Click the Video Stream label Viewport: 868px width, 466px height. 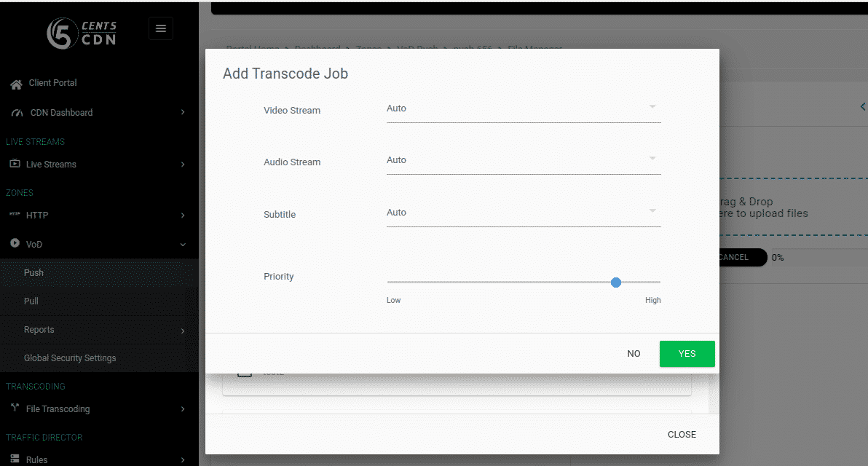click(x=292, y=110)
